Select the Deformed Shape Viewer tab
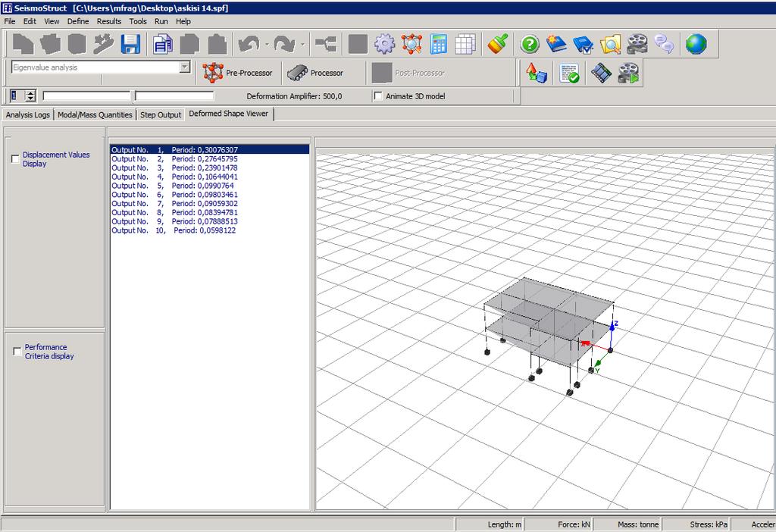 click(229, 114)
